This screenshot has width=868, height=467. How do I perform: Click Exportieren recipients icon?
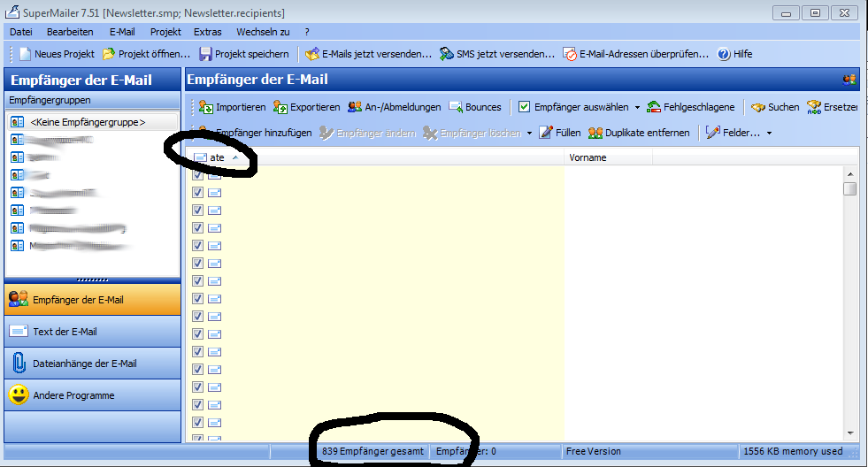click(280, 107)
